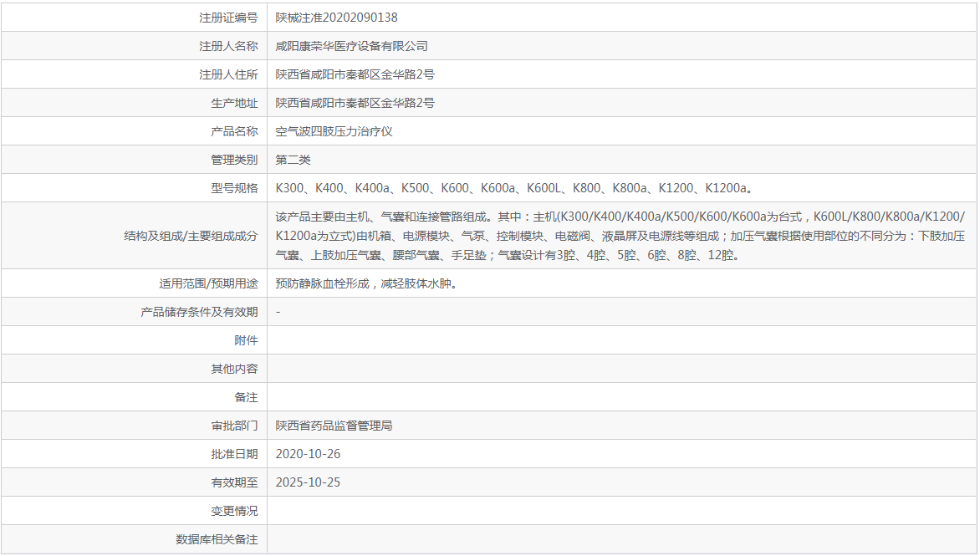Click the label 管理类别
Image resolution: width=980 pixels, height=556 pixels.
coord(234,160)
